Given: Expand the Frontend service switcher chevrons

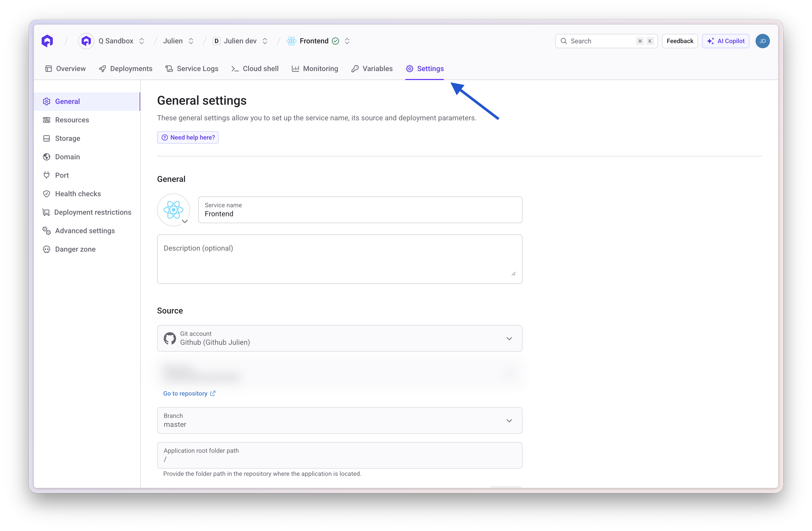Looking at the screenshot, I should [347, 41].
